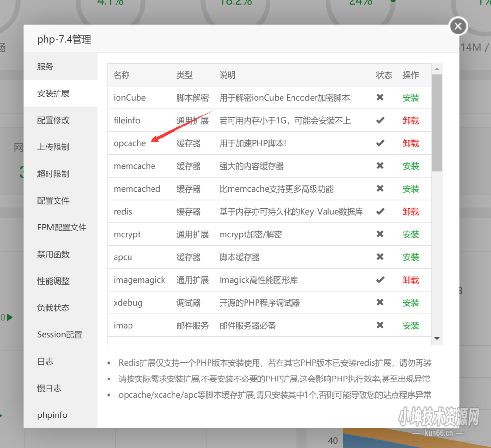
Task: Click the scrollbar down arrow below the table
Action: pyautogui.click(x=437, y=338)
